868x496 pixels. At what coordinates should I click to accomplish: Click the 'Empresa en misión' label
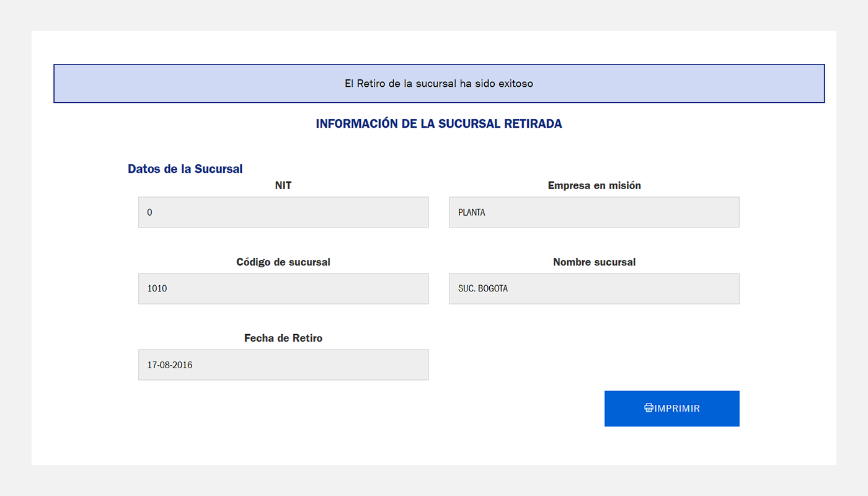click(595, 185)
